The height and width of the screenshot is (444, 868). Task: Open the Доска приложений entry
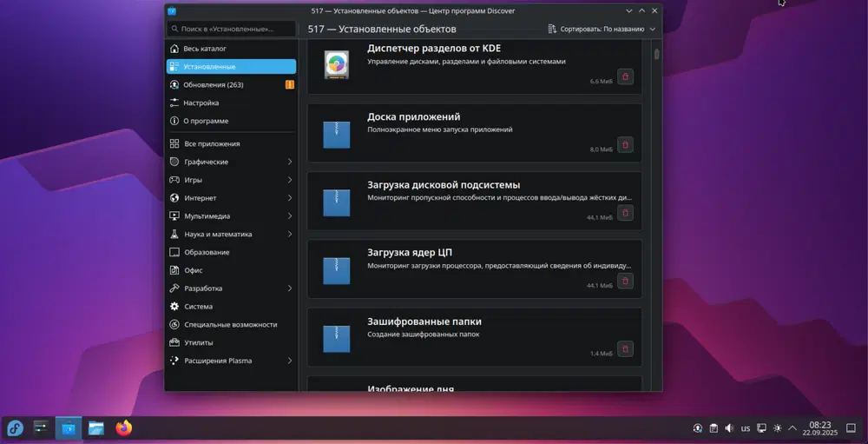(x=475, y=133)
